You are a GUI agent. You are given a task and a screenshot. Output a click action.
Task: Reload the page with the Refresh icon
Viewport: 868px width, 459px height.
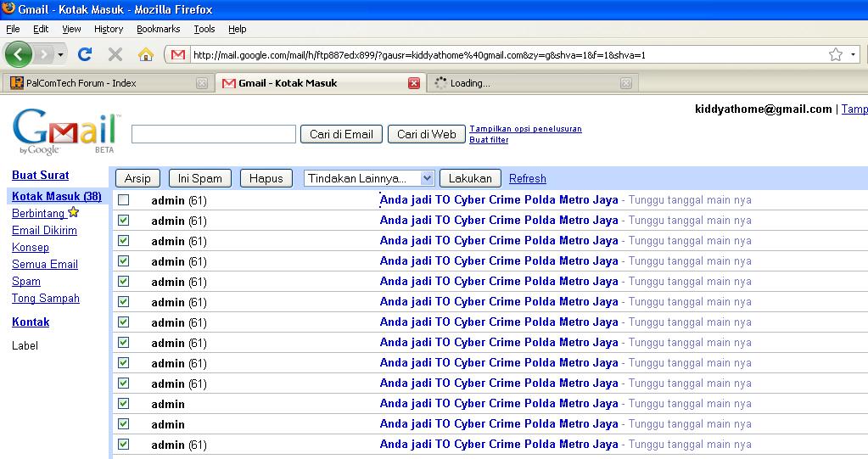point(85,54)
